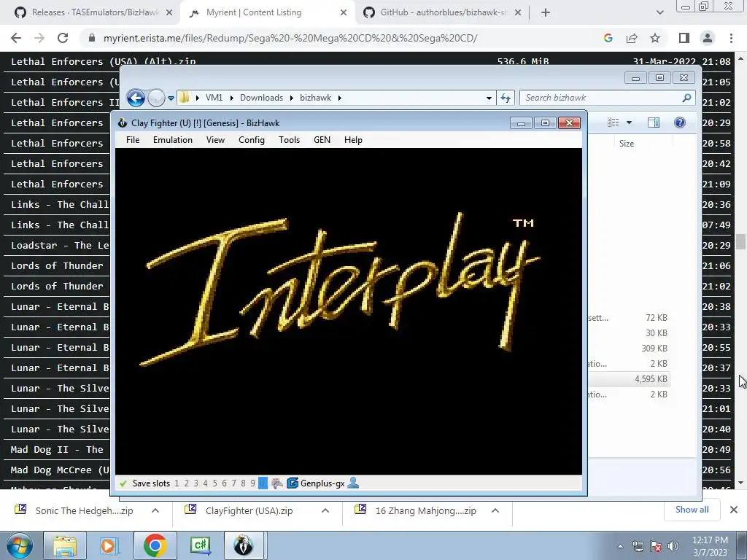747x560 pixels.
Task: Select save slot 7 in status bar
Action: coord(233,483)
